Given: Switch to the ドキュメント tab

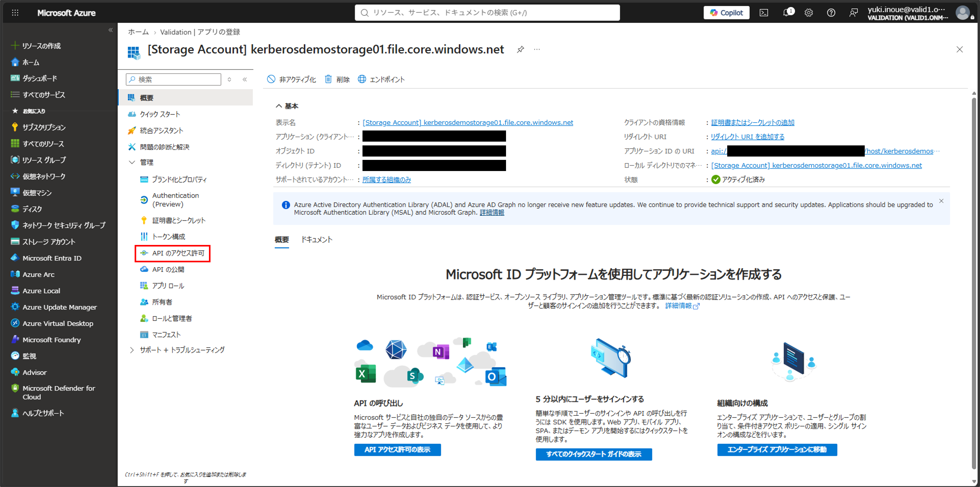Looking at the screenshot, I should 316,240.
